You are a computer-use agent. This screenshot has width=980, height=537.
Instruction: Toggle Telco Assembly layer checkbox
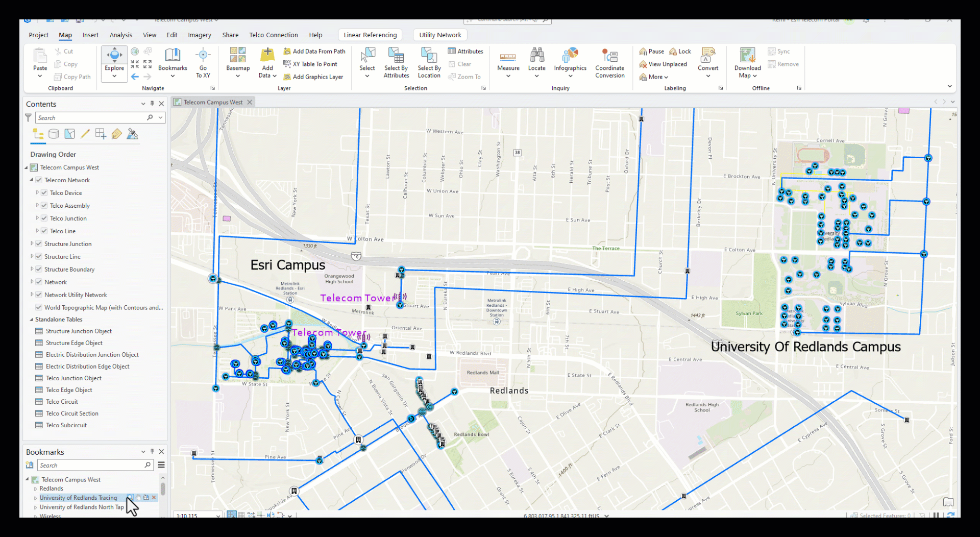tap(44, 206)
